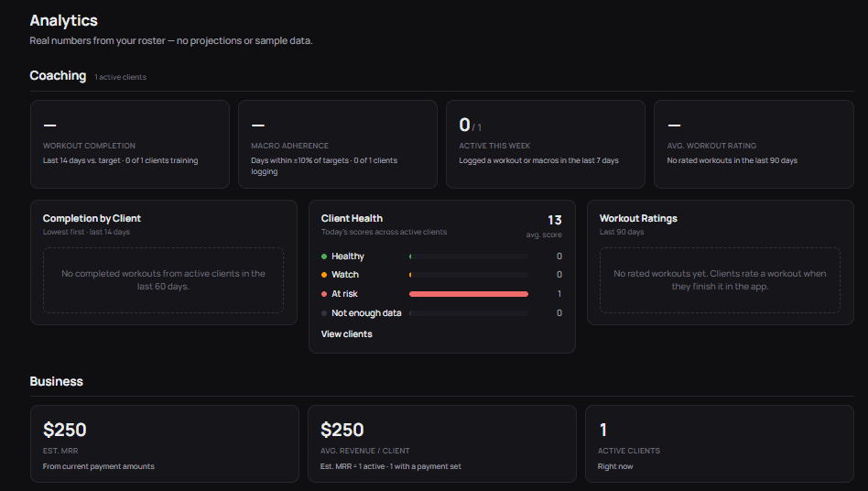868x491 pixels.
Task: Click the Healthy count of 0
Action: (x=559, y=256)
